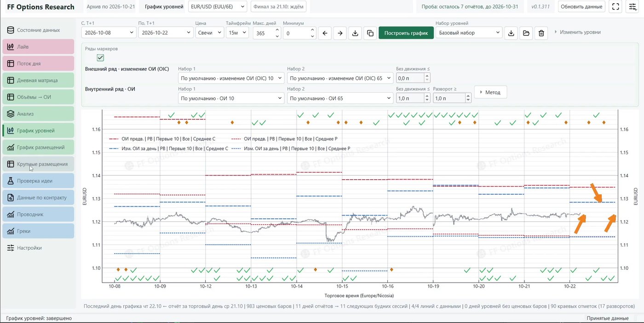Screen dimensions: 644x323
Task: Click the layers icon beside Анализ
Action: point(10,114)
